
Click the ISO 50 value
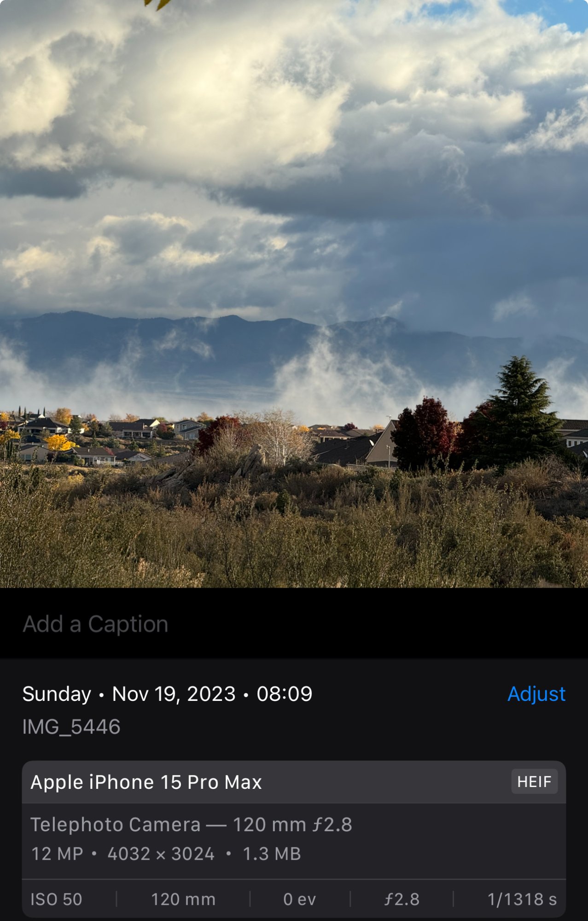[56, 899]
